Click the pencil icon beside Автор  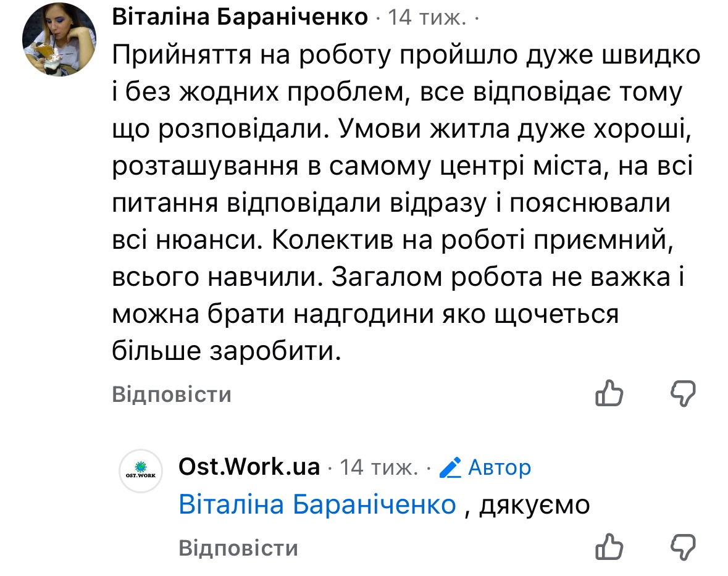(451, 468)
